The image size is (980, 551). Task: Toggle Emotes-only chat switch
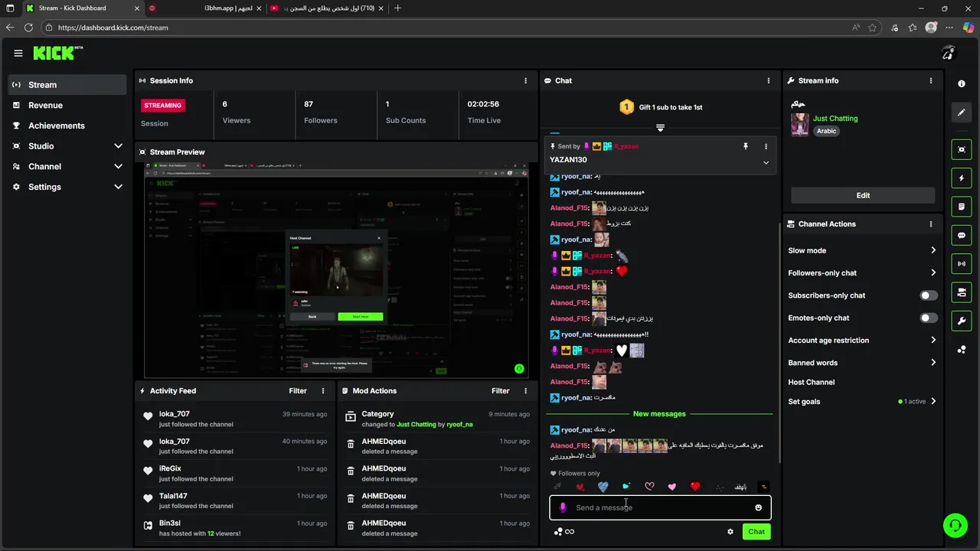tap(928, 318)
